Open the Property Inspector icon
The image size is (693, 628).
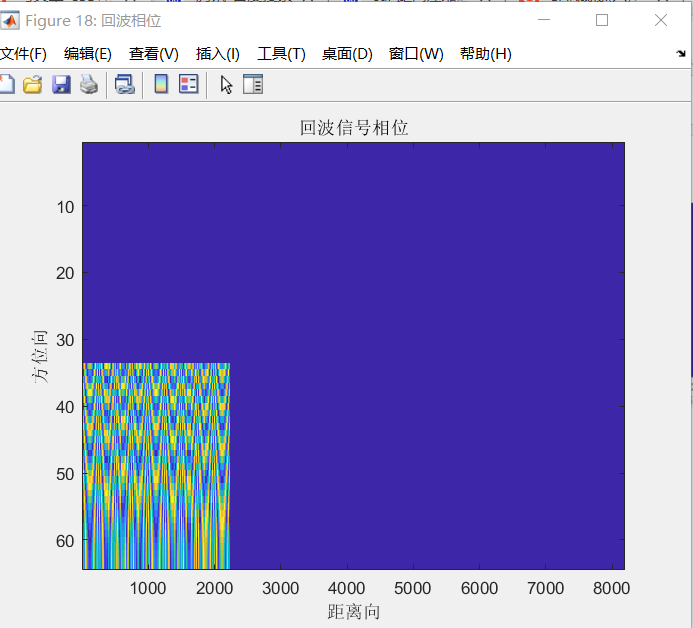pyautogui.click(x=253, y=84)
